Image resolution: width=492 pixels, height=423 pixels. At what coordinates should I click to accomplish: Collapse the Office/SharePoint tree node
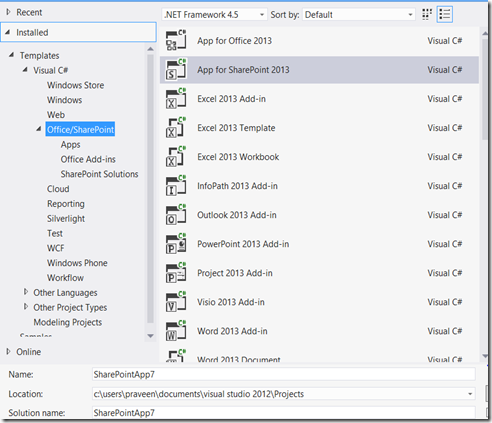tap(39, 129)
